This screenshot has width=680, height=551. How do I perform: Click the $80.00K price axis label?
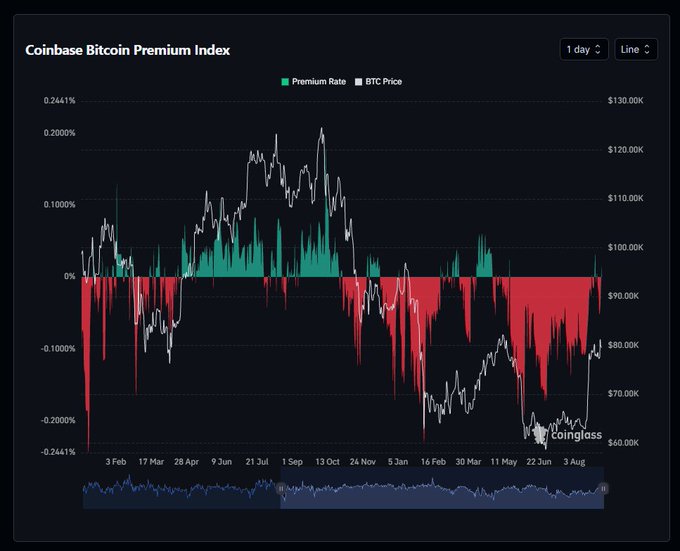pos(623,346)
